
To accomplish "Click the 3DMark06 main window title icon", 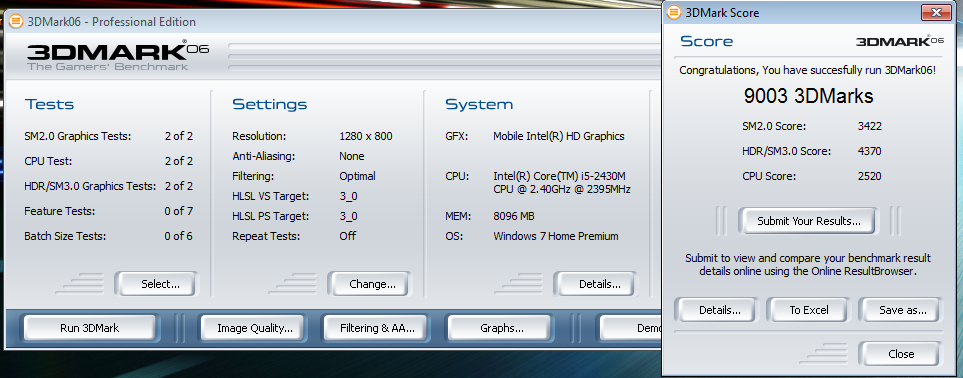I will [16, 22].
